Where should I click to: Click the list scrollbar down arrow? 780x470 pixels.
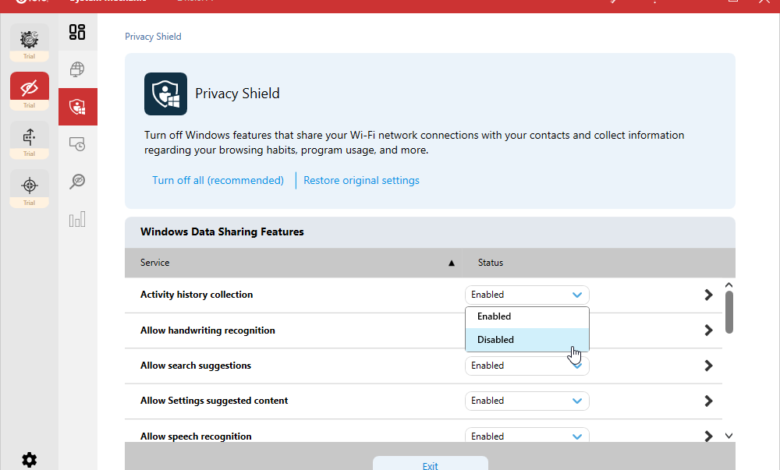coord(729,436)
